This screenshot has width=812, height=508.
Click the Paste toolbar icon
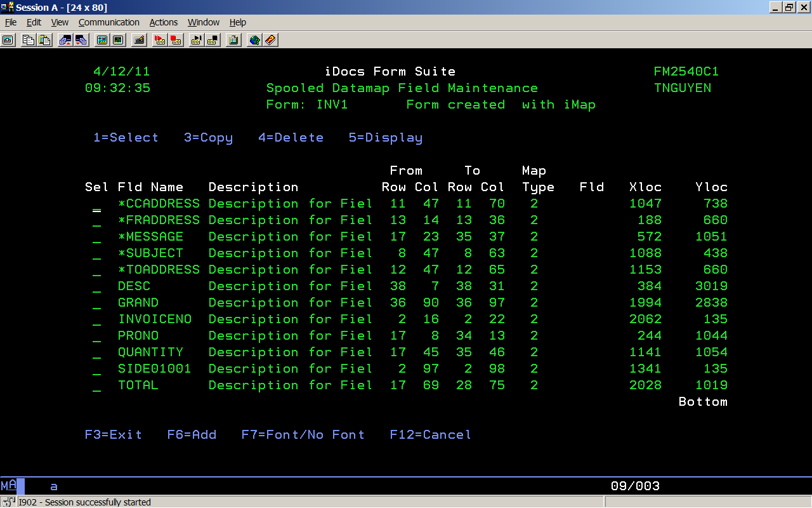[x=44, y=40]
